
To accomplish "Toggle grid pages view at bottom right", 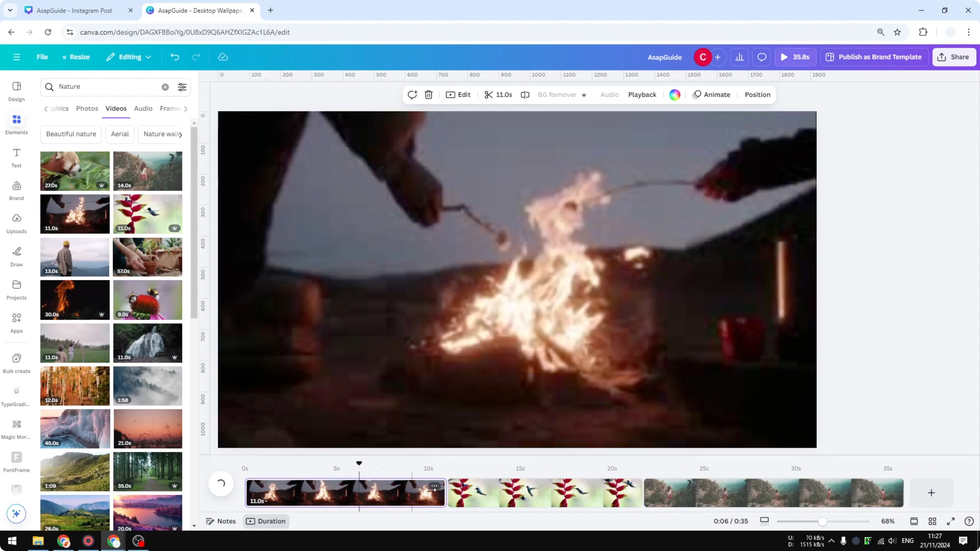I will click(932, 521).
